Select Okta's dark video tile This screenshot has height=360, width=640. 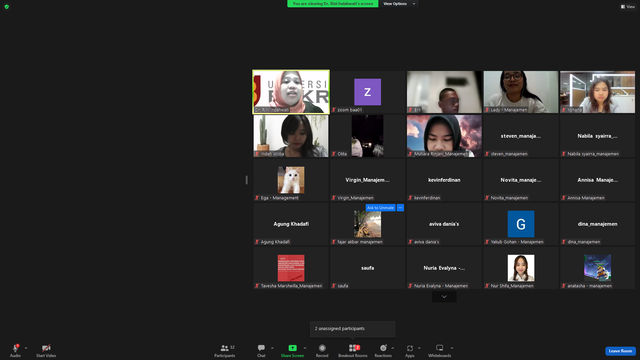367,136
